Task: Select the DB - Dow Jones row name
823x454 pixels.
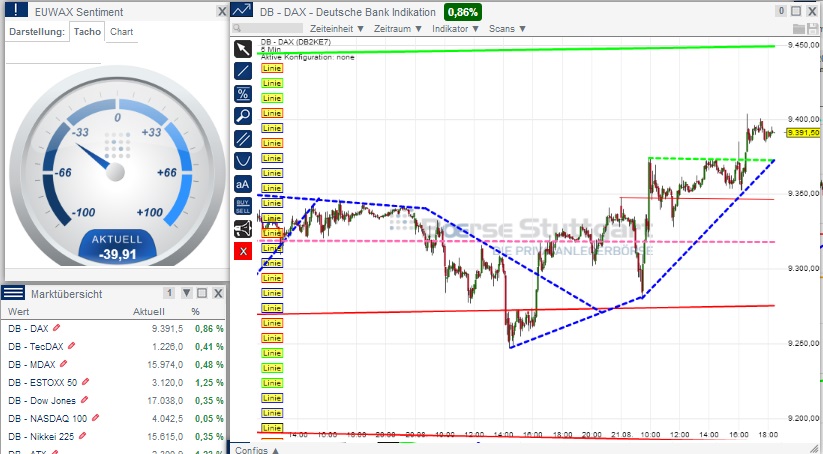Action: 42,400
